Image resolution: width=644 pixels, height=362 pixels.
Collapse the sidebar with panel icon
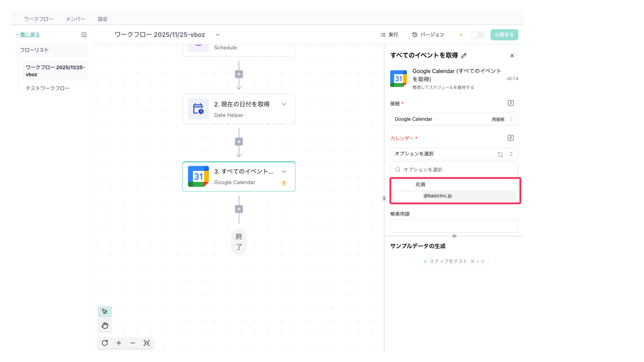[84, 35]
